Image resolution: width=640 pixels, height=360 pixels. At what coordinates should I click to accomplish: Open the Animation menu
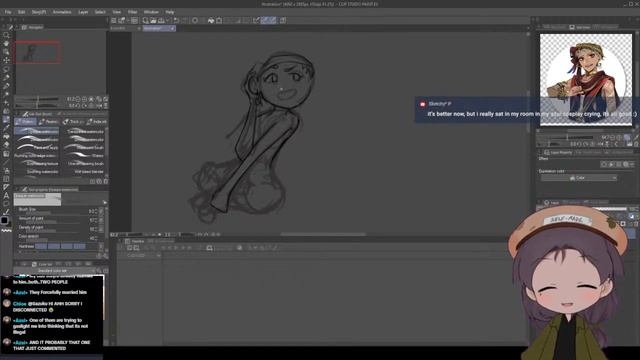coord(62,12)
